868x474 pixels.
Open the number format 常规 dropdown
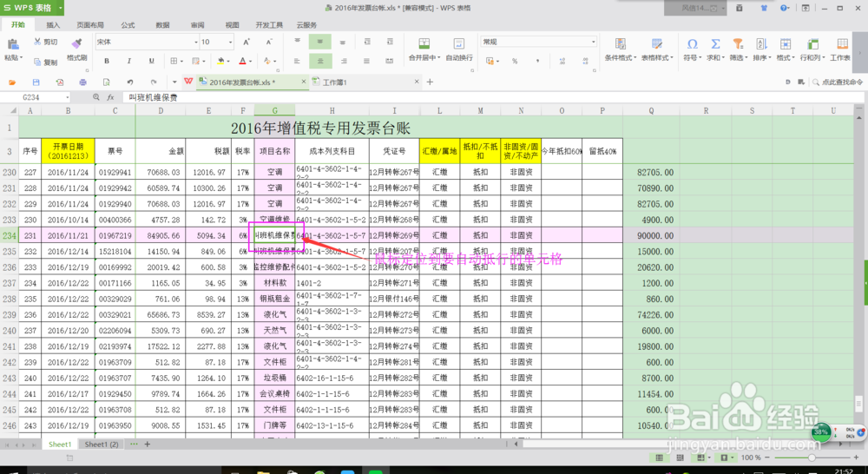click(594, 42)
